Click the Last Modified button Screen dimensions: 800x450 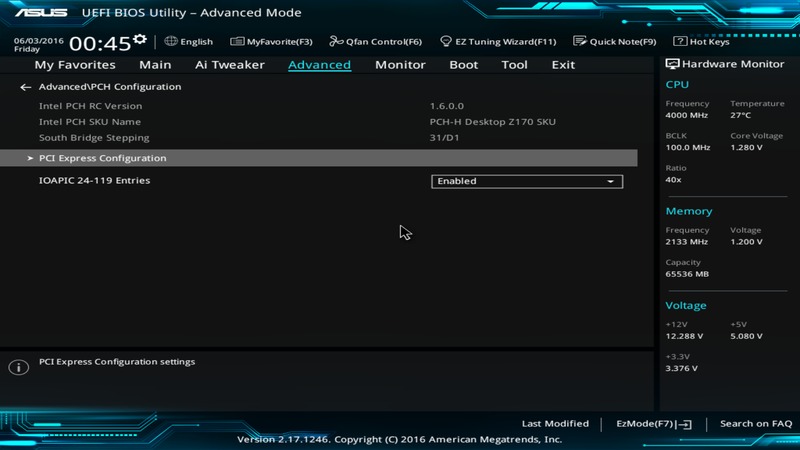click(555, 424)
